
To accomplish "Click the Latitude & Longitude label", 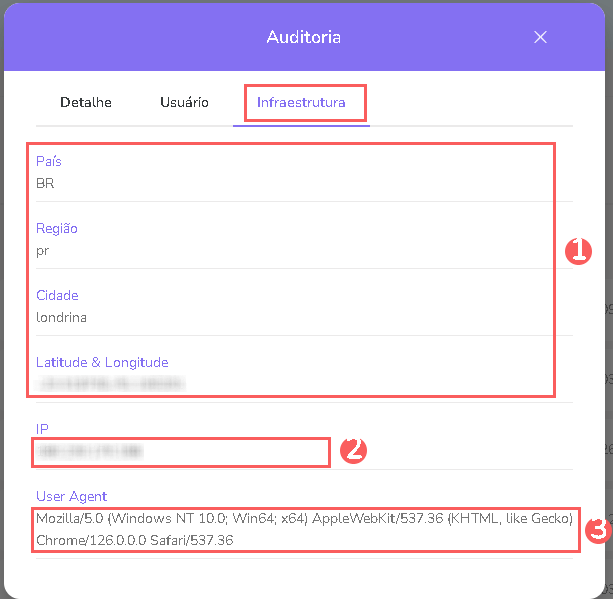I will pyautogui.click(x=102, y=362).
